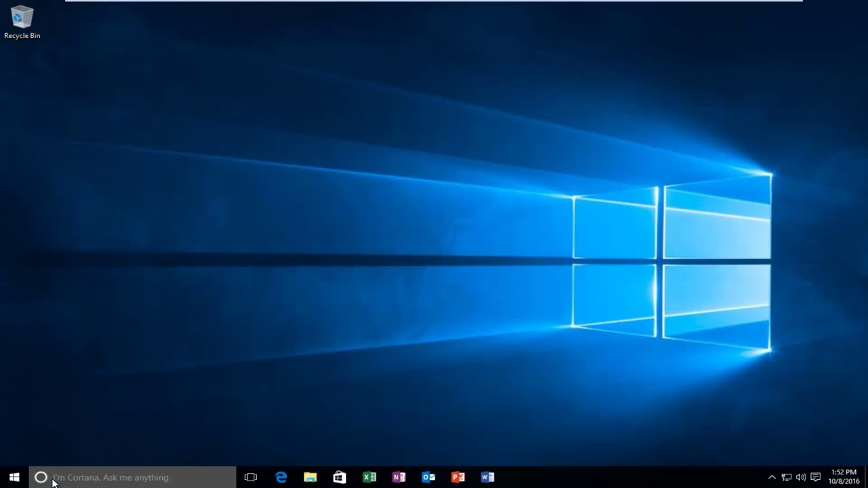
Task: Click the Show Desktop strip at taskbar end
Action: (866, 477)
